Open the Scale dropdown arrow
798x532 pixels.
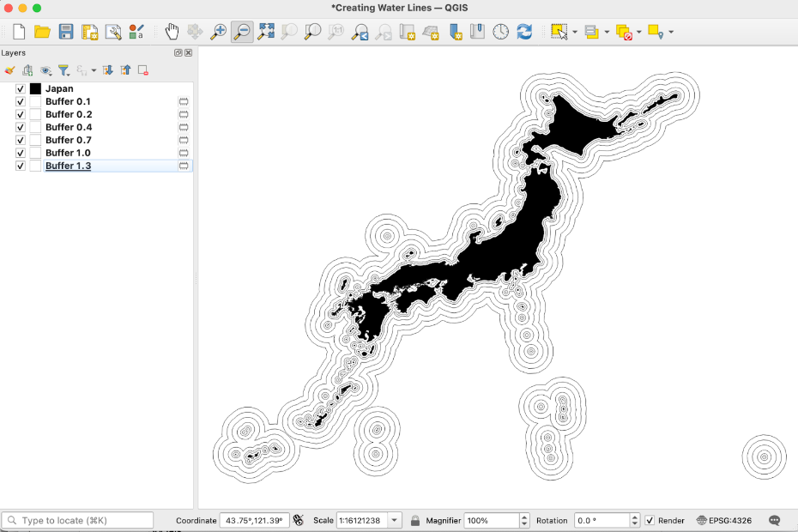click(395, 520)
